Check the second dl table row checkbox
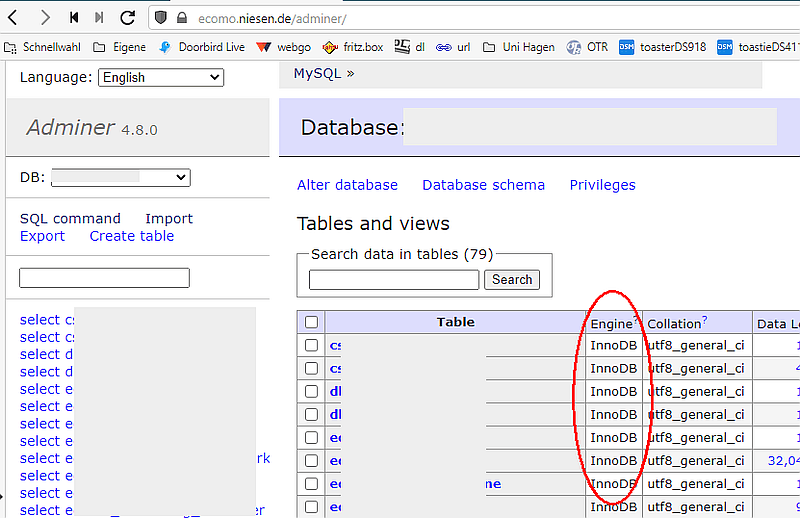The image size is (800, 518). click(x=311, y=414)
